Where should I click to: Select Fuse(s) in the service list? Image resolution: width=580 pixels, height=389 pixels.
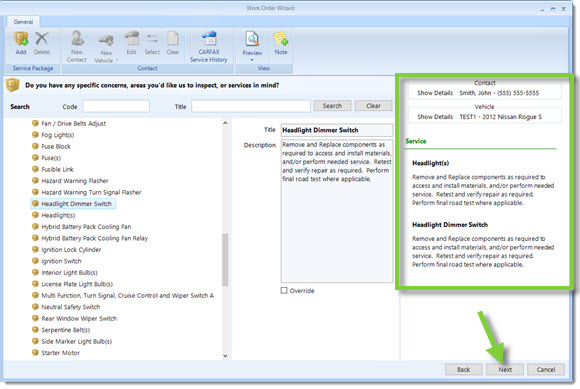pos(51,158)
